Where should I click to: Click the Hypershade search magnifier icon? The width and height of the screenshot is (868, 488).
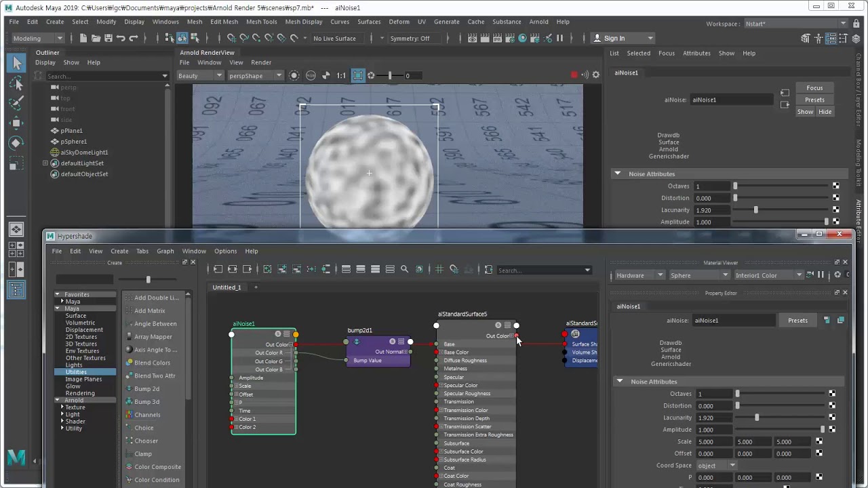[x=404, y=270]
